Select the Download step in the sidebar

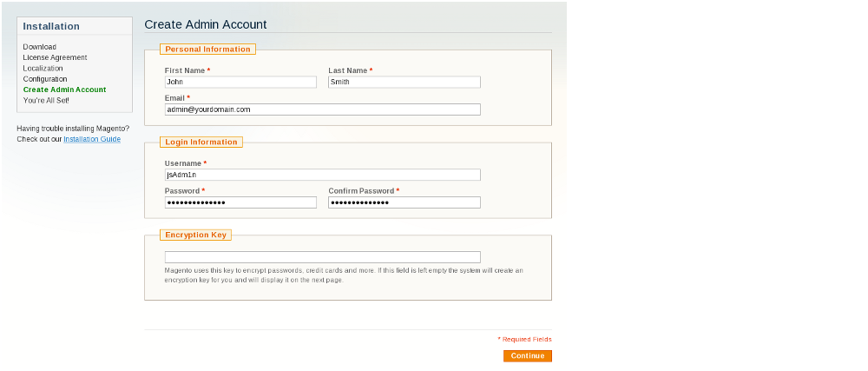pos(40,47)
